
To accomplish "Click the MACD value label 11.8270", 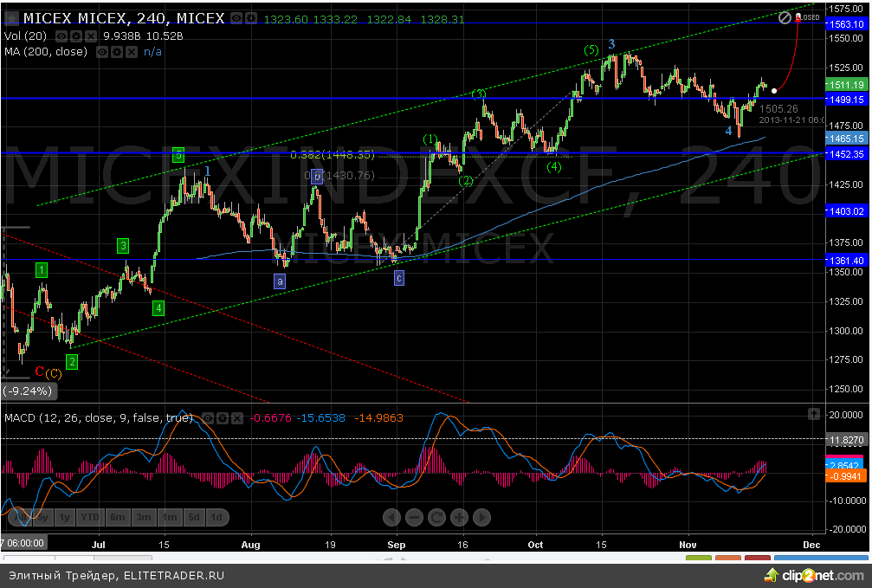I will [846, 440].
